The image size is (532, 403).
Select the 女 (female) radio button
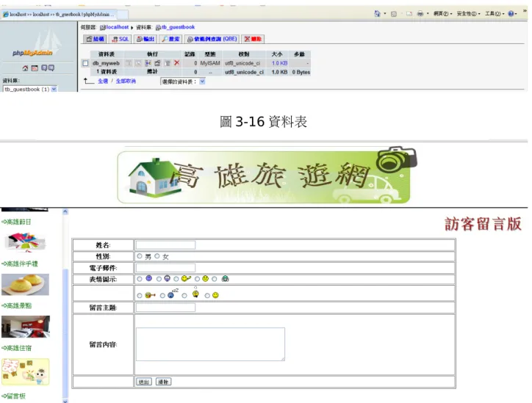click(157, 256)
